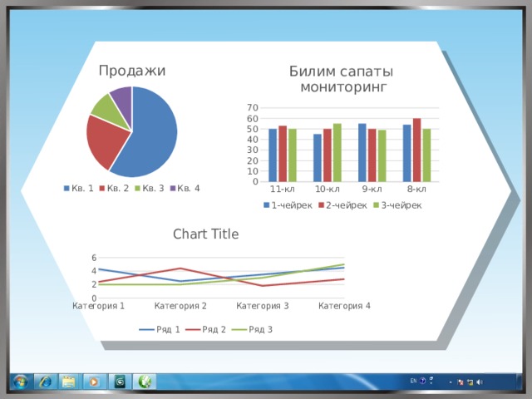Select the 'Продажи' pie chart title
Screen dimensions: 532x399
(132, 71)
